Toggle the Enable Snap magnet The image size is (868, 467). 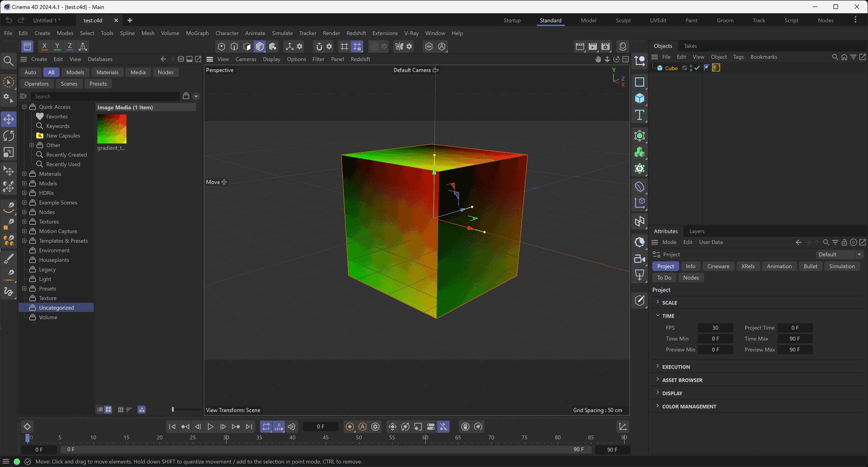319,46
